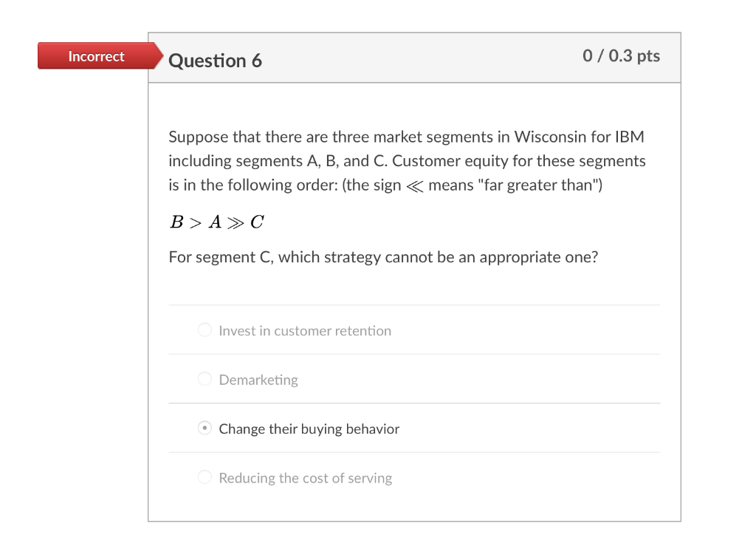
Task: Select the "Invest in customer retention" radio button
Action: point(205,330)
